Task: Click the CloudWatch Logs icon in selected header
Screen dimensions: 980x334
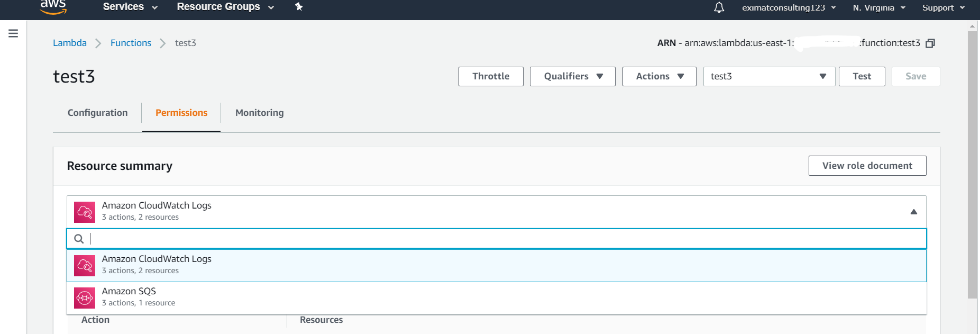Action: click(x=85, y=212)
